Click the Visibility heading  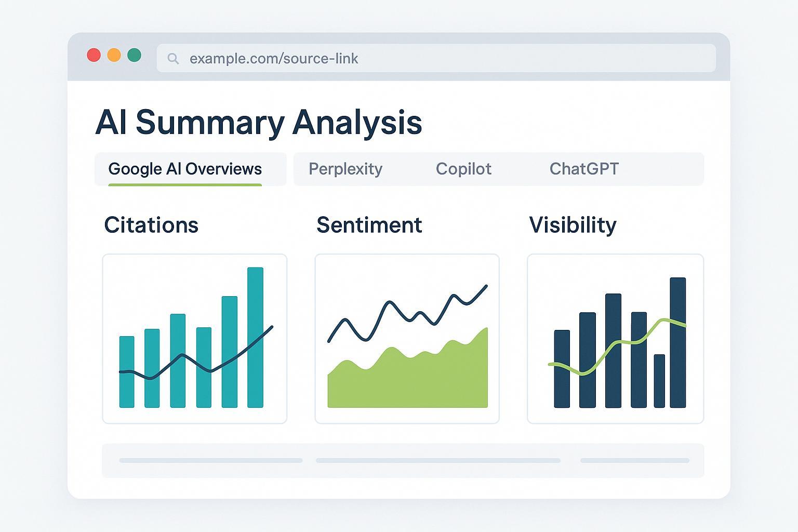coord(573,225)
